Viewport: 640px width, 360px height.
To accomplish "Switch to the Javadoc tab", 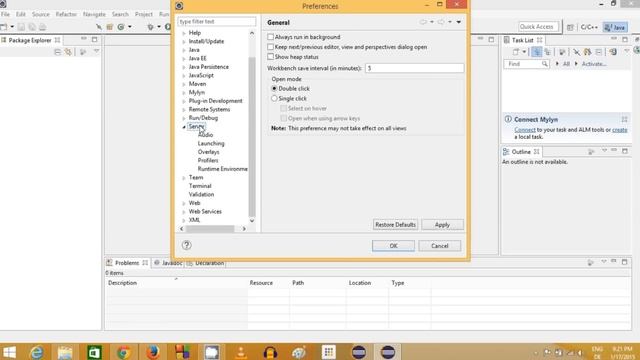I will pos(168,263).
